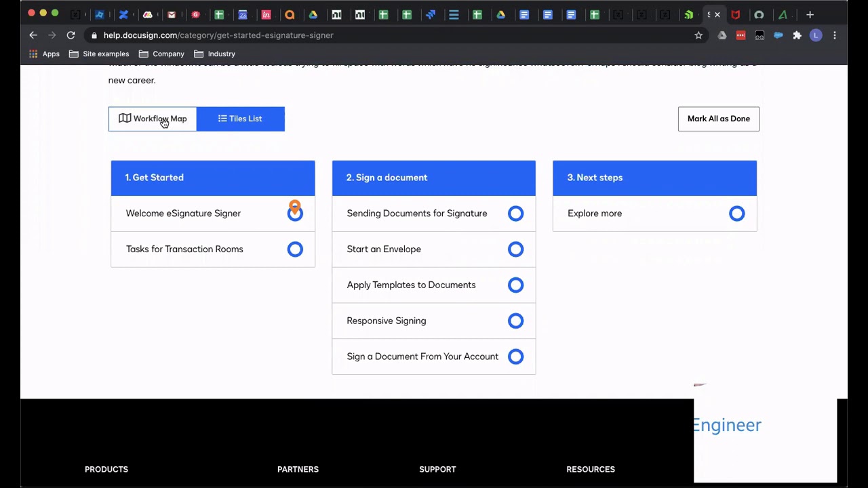Switch to the orange Q tab
This screenshot has height=488, width=868.
(x=290, y=14)
